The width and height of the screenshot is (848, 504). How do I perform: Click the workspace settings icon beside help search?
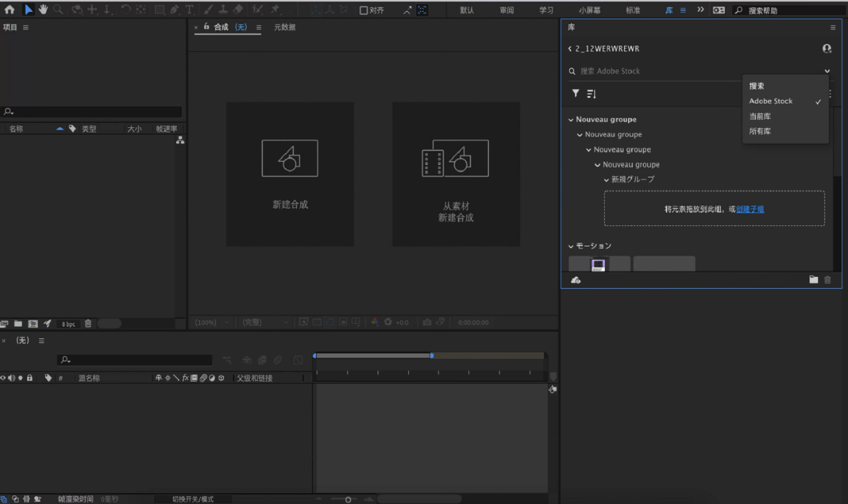click(x=719, y=10)
